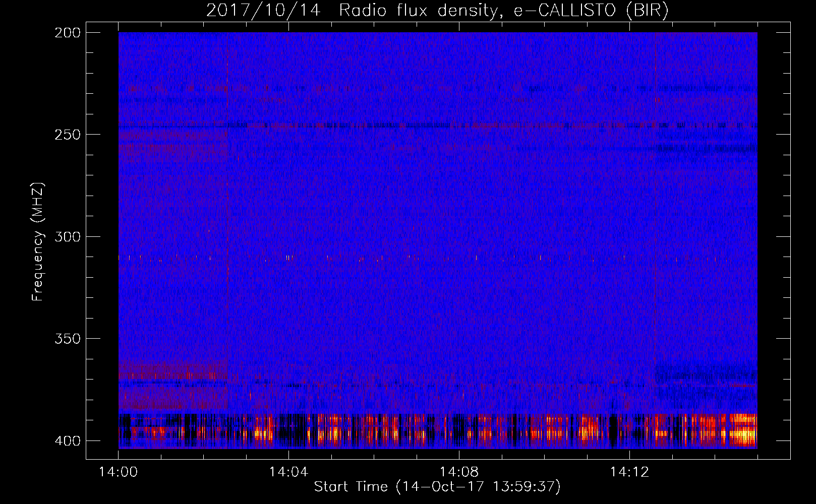Click the '14:00' time tick label
816x504 pixels.
click(x=118, y=472)
